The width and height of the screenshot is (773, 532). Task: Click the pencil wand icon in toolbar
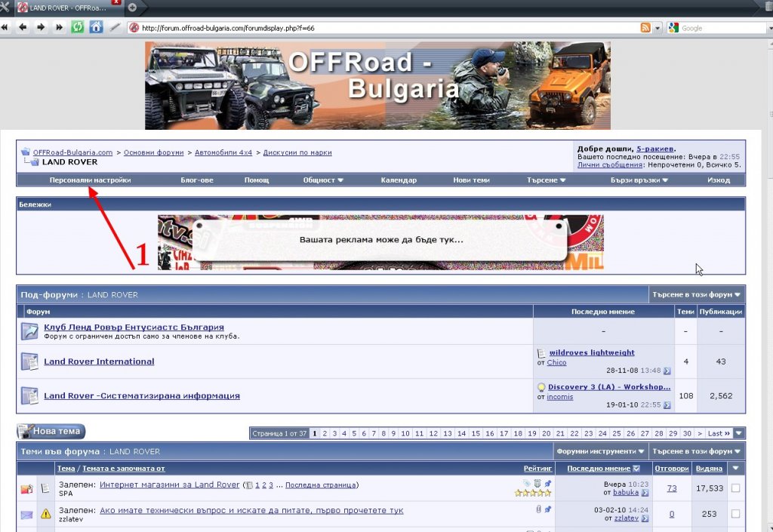[115, 28]
